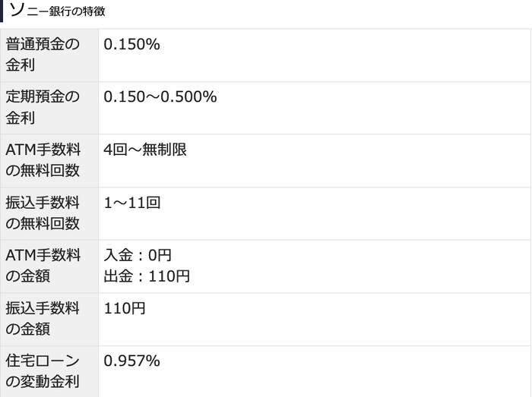Select the ATM手数料の金額 label cell
532x397 pixels.
[x=43, y=266]
